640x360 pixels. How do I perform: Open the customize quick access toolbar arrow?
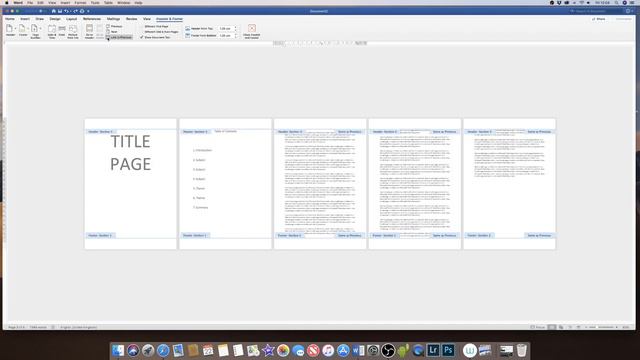(88, 11)
